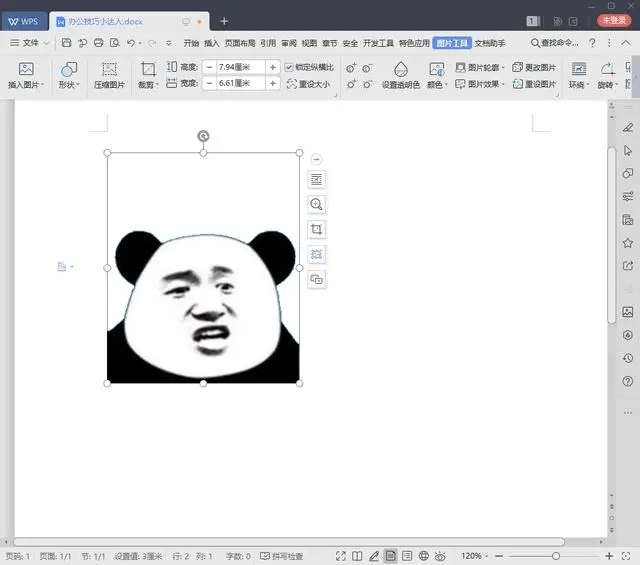Click the rotation handle above the picture
Screen dimensions: 640x565
[x=203, y=136]
